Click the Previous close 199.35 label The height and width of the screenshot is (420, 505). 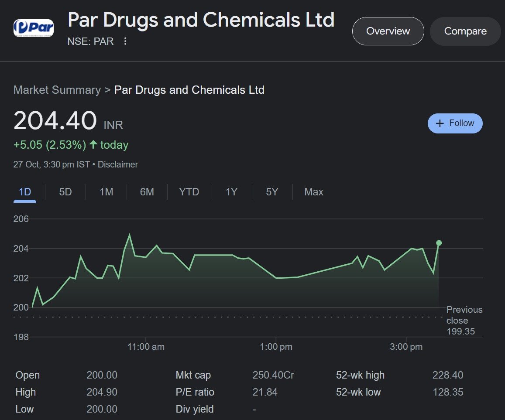[x=464, y=320]
